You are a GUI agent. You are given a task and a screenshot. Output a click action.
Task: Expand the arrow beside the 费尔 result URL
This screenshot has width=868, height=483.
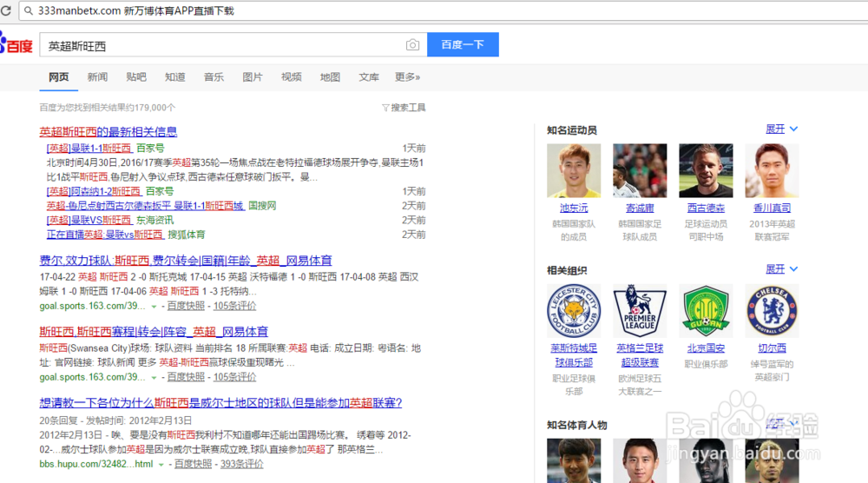(x=154, y=307)
